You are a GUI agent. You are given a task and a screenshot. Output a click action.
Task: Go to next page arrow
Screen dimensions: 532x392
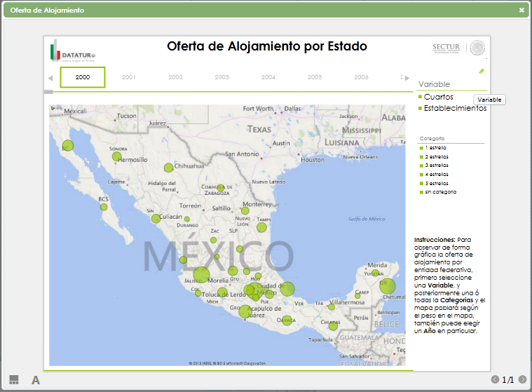(522, 379)
